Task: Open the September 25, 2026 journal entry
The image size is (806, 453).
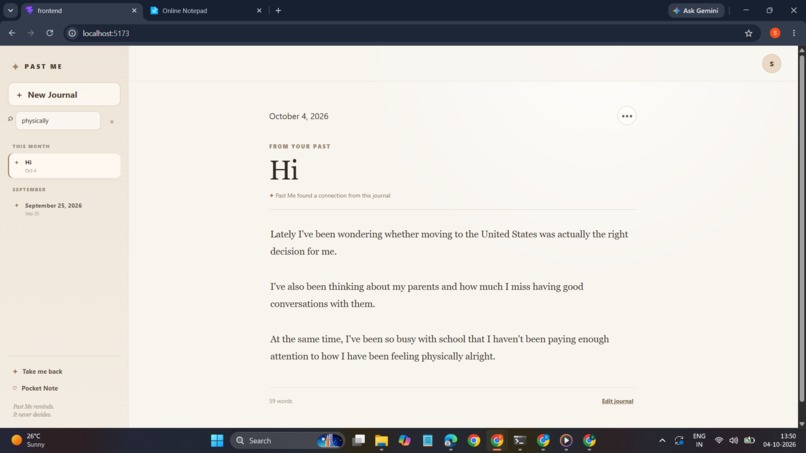Action: tap(64, 208)
